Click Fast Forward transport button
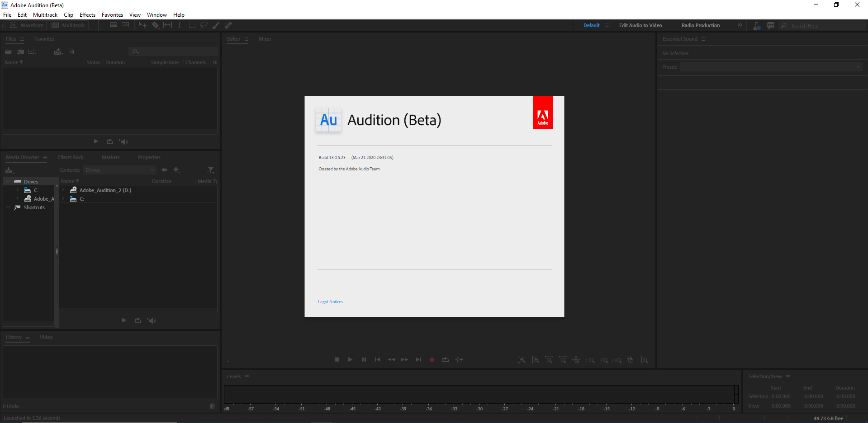 click(x=404, y=360)
